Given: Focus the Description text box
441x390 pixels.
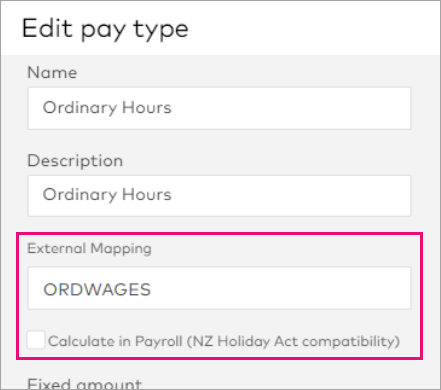Looking at the screenshot, I should [x=219, y=196].
